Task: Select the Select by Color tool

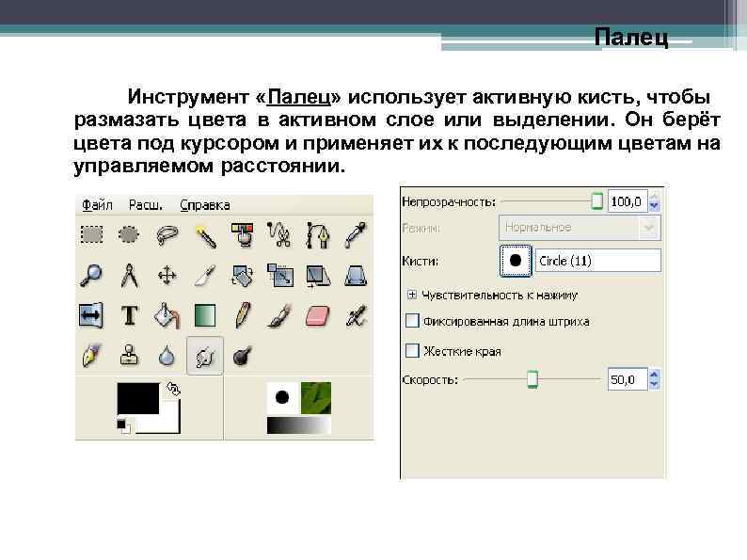Action: point(243,234)
